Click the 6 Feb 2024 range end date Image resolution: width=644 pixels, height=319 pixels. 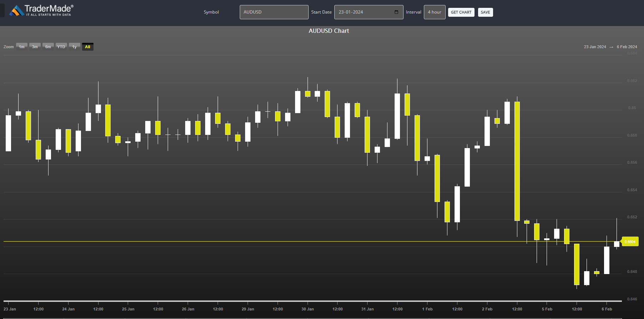(627, 47)
